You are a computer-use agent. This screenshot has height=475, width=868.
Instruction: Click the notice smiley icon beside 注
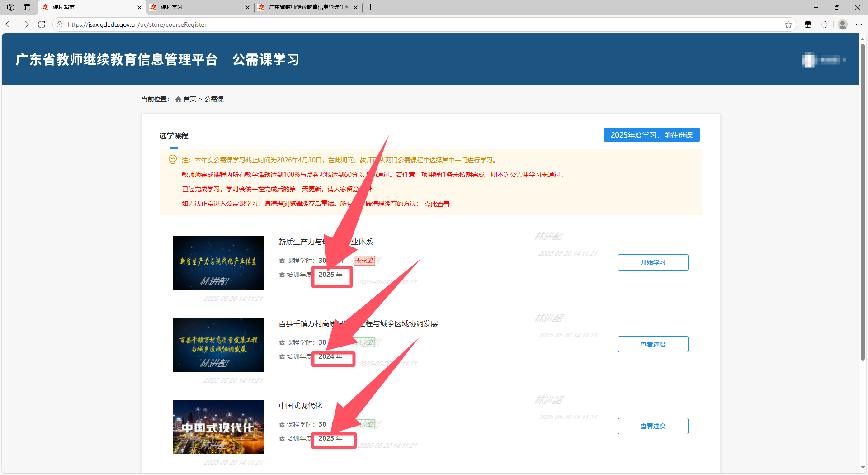pyautogui.click(x=172, y=159)
